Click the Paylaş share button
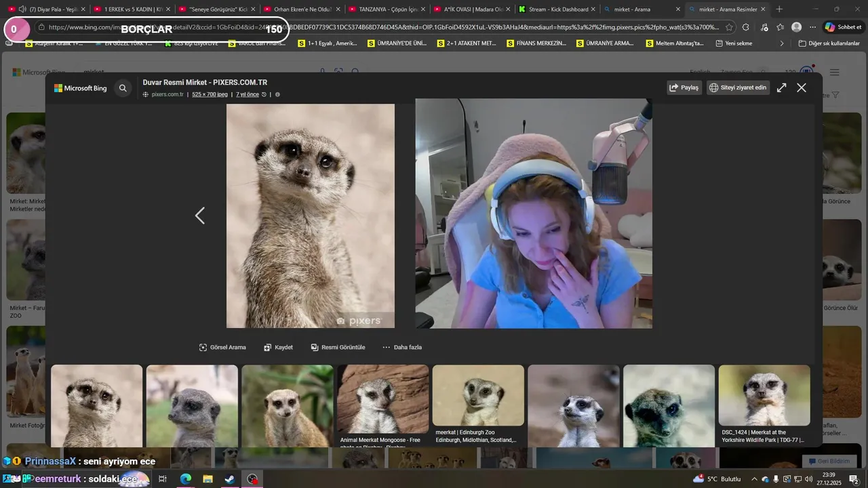 (684, 87)
